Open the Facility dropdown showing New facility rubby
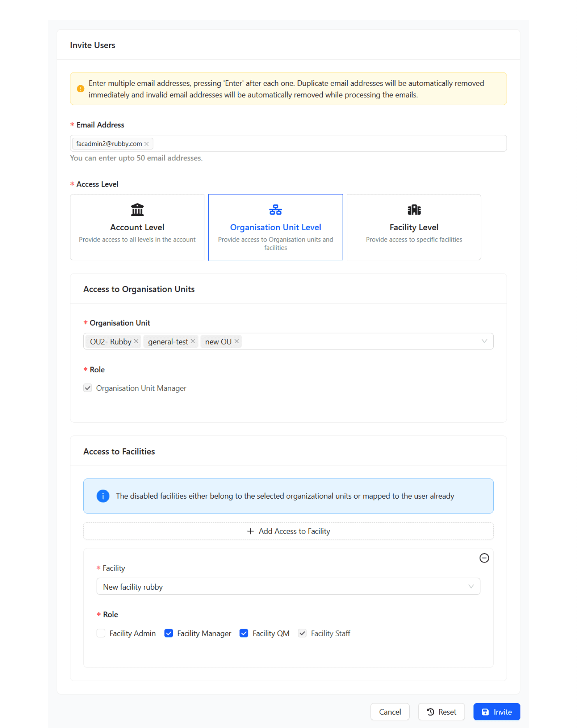 (x=288, y=586)
